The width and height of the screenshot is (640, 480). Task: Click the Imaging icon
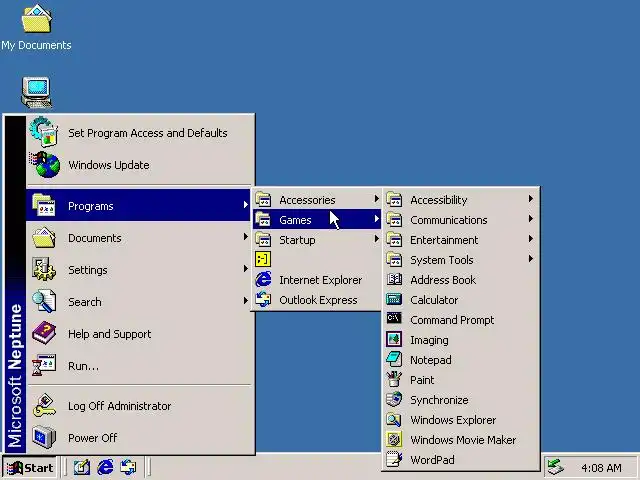[394, 340]
